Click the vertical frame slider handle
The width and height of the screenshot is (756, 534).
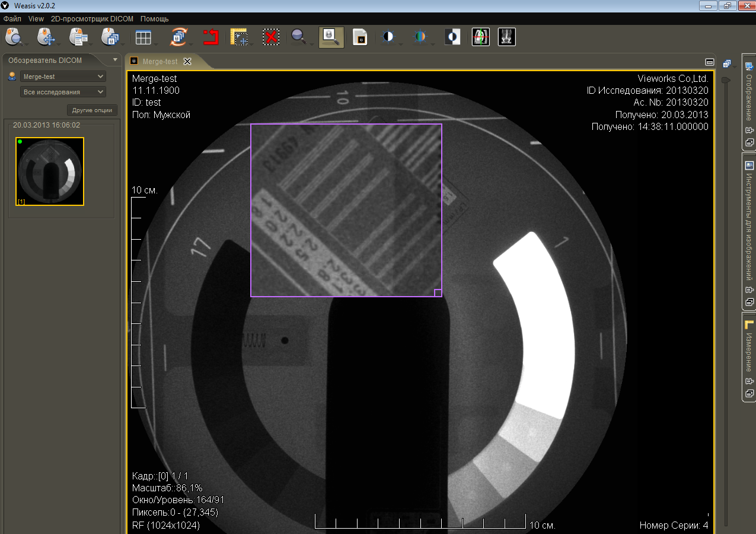coord(725,80)
